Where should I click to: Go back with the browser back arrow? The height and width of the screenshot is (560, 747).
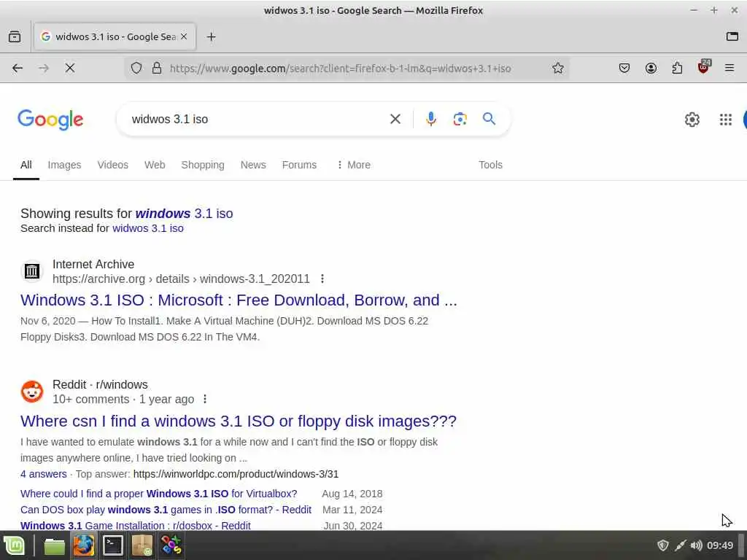click(18, 68)
